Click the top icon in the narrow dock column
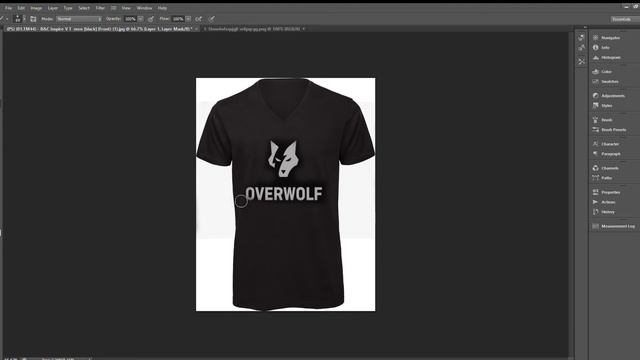 pos(582,38)
